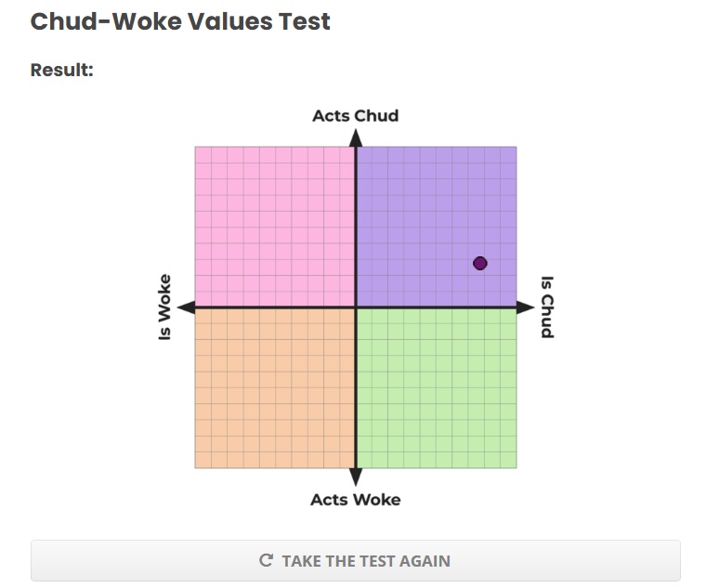Screen dimensions: 706x588
Task: Click the upward arrow at Acts Chud axis
Action: (356, 138)
